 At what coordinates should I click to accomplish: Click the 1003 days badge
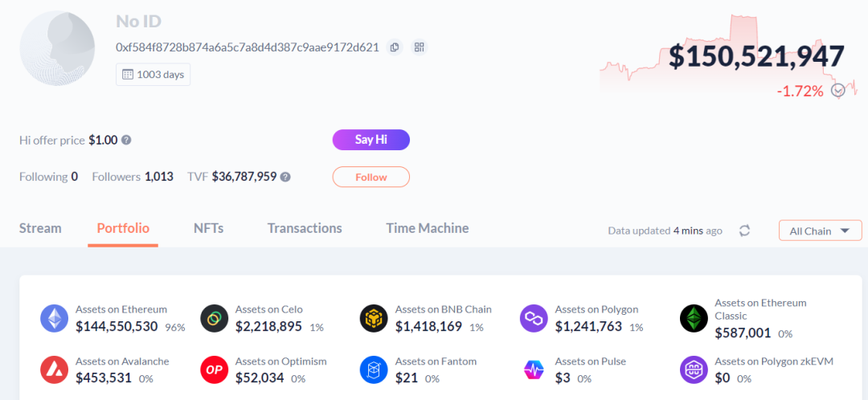pyautogui.click(x=153, y=75)
